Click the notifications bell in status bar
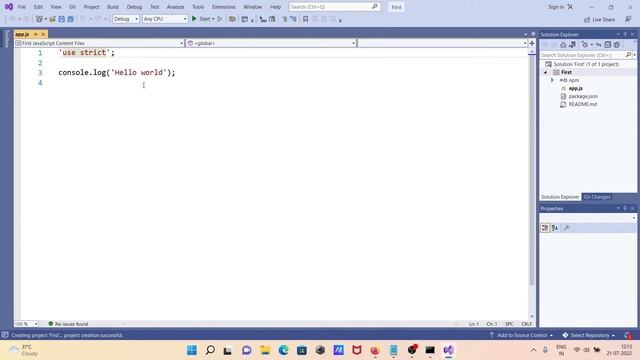 pyautogui.click(x=628, y=335)
